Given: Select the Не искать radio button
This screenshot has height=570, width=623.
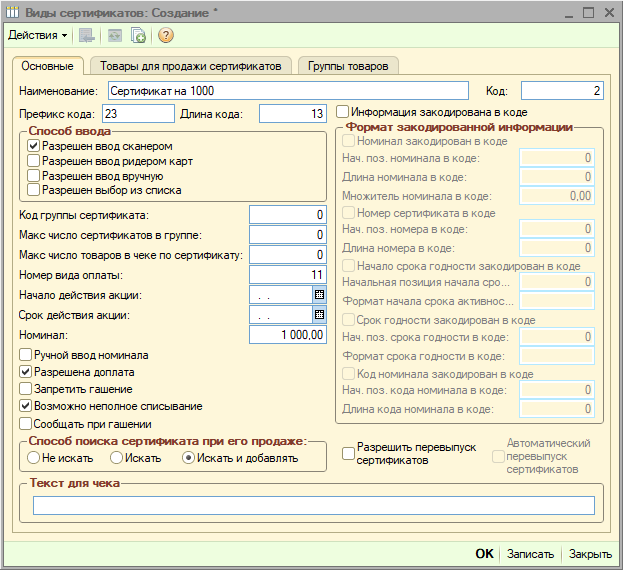Looking at the screenshot, I should [33, 458].
